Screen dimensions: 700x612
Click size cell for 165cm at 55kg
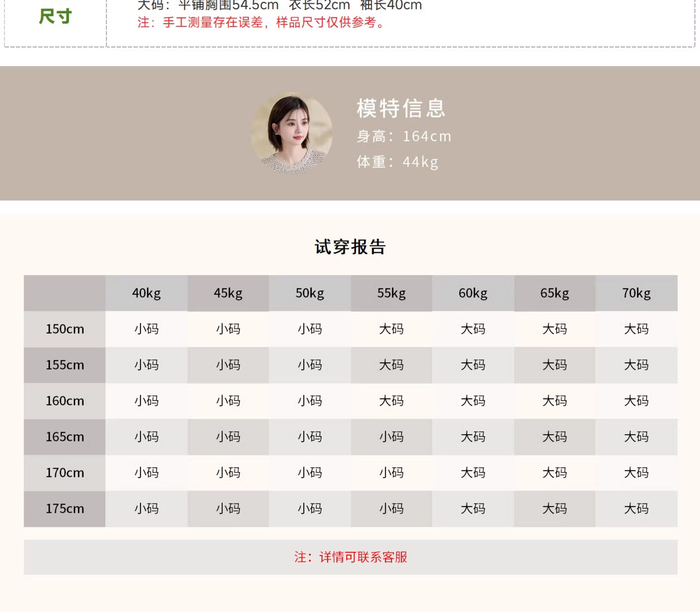[x=391, y=437]
